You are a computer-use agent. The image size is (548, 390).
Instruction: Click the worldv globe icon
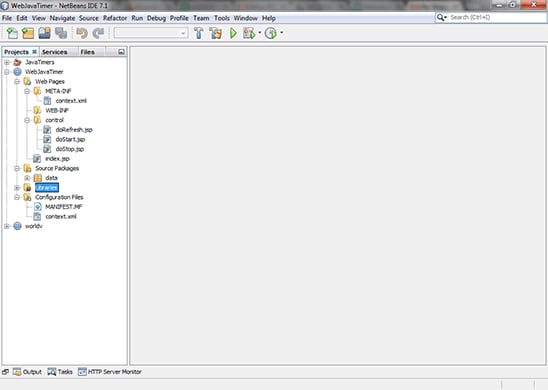coord(17,226)
